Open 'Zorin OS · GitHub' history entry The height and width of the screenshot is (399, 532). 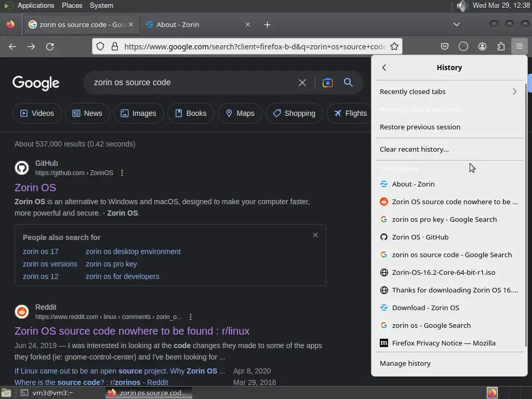pos(449,237)
